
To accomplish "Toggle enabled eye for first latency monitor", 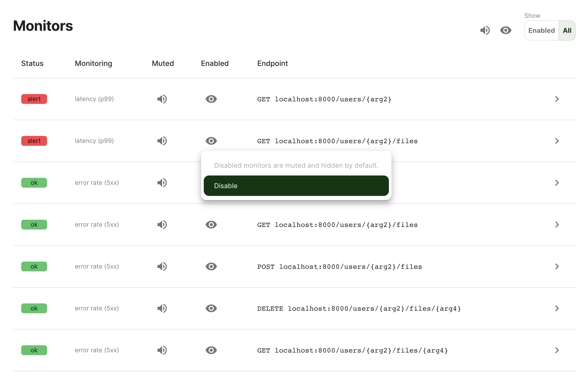I will pos(211,99).
